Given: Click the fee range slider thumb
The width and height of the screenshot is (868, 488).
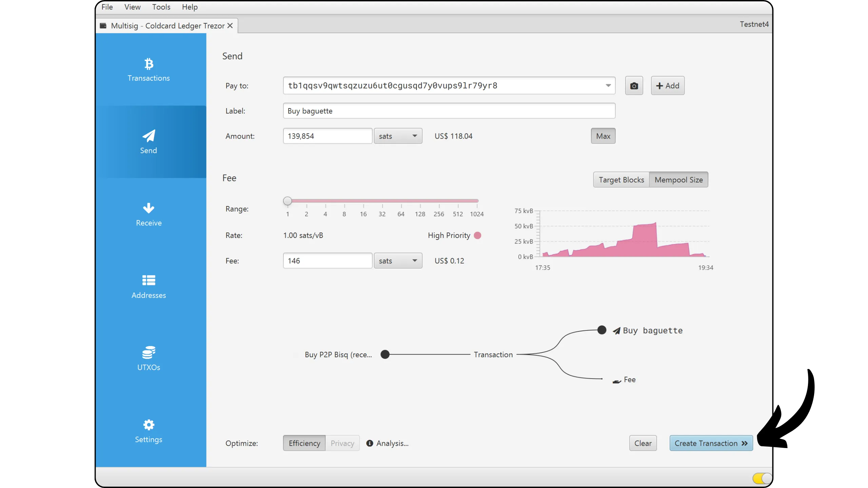Looking at the screenshot, I should pos(288,201).
